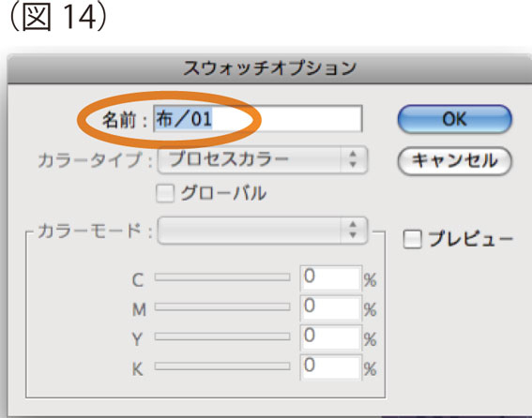Screen dimensions: 532x418
Task: Click the カラータイプ dropdown stepper arrows
Action: tap(353, 159)
